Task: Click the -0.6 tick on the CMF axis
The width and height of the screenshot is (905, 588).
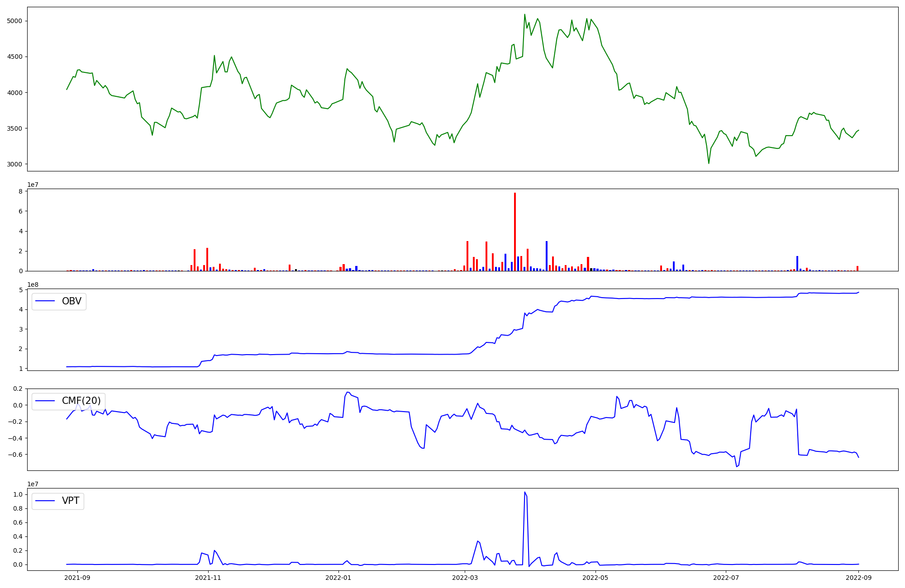Action: (15, 455)
